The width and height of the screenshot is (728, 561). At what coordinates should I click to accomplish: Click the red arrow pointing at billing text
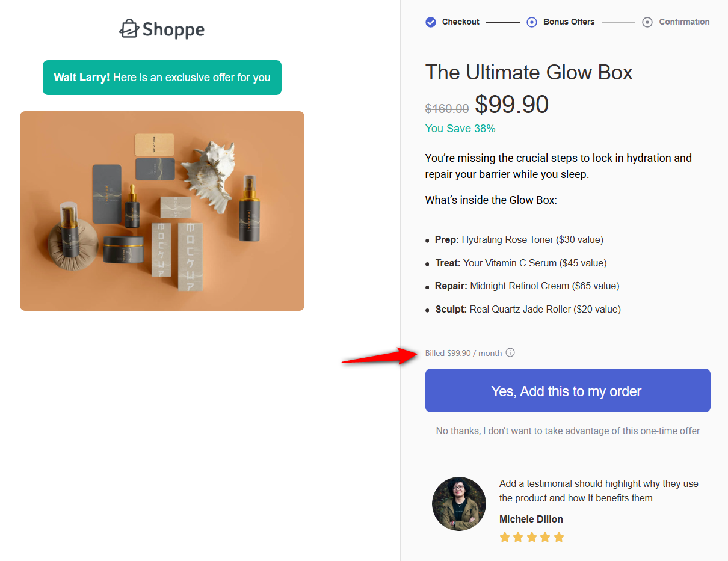click(379, 357)
